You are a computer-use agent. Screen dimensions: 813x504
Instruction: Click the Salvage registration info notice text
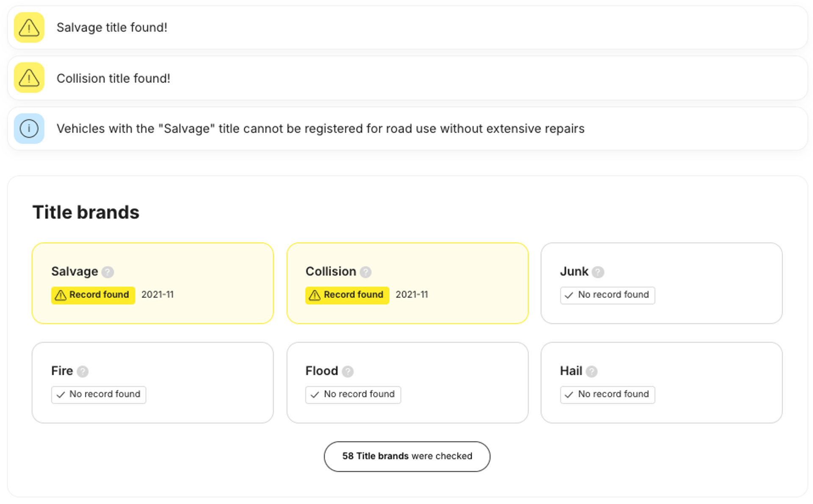(x=320, y=129)
